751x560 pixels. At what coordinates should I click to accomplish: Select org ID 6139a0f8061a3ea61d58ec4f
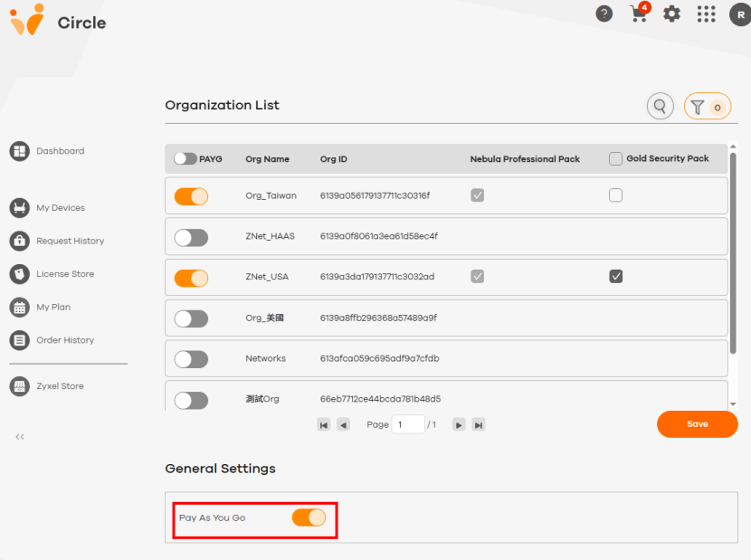point(379,236)
